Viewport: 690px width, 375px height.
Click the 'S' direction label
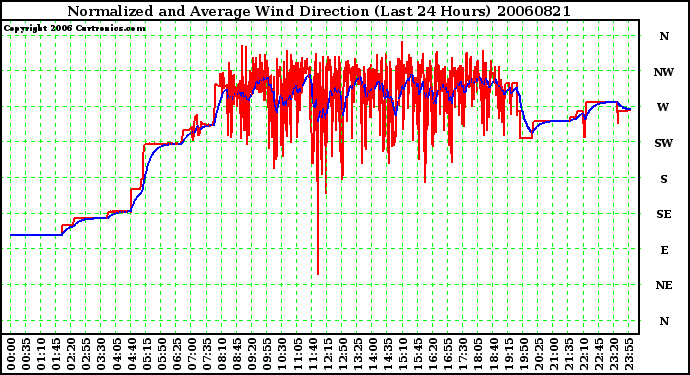(664, 179)
